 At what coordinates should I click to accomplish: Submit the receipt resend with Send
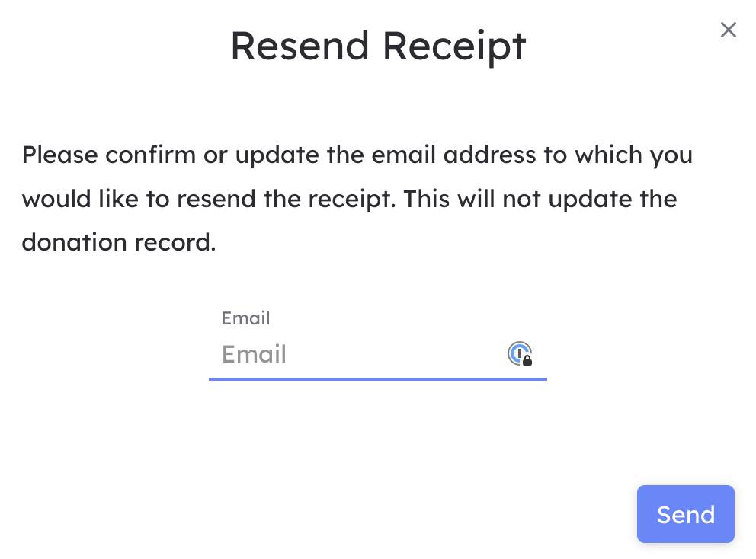click(686, 514)
